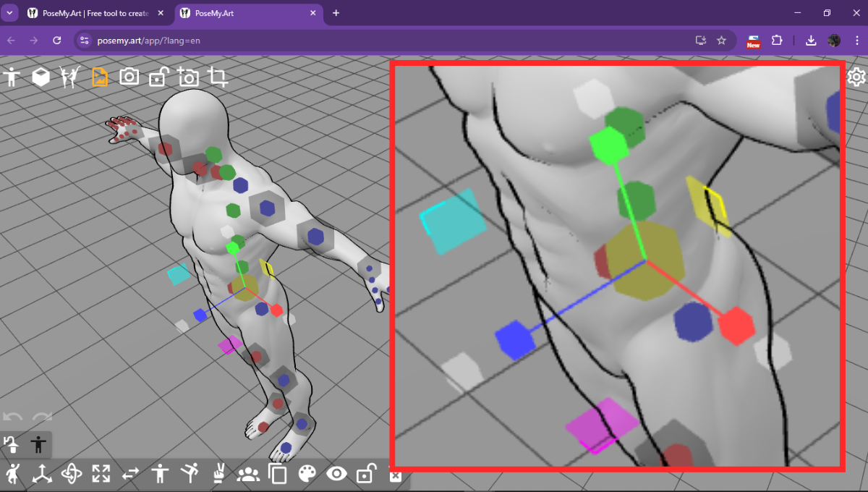Screen dimensions: 868x492
Task: Click the scale expand-arrows tool
Action: [101, 474]
